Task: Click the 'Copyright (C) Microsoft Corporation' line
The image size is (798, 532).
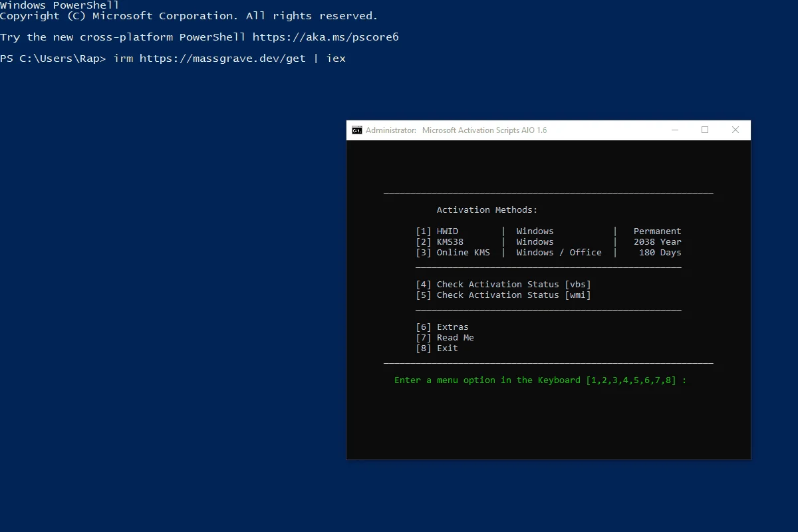Action: [x=190, y=16]
